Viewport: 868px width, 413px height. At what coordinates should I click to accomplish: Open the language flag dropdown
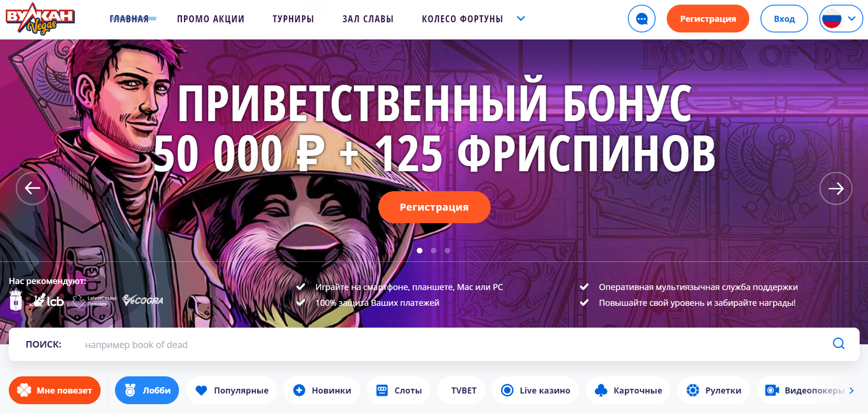coord(841,19)
